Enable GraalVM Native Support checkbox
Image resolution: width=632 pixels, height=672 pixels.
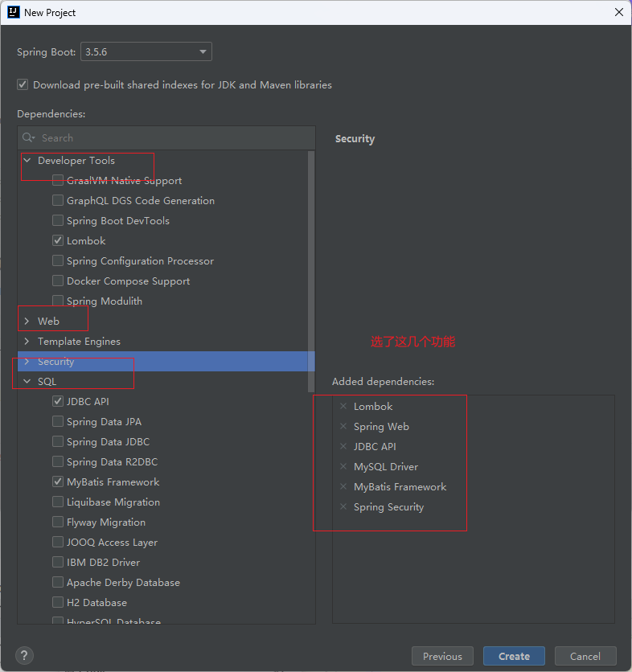click(58, 180)
